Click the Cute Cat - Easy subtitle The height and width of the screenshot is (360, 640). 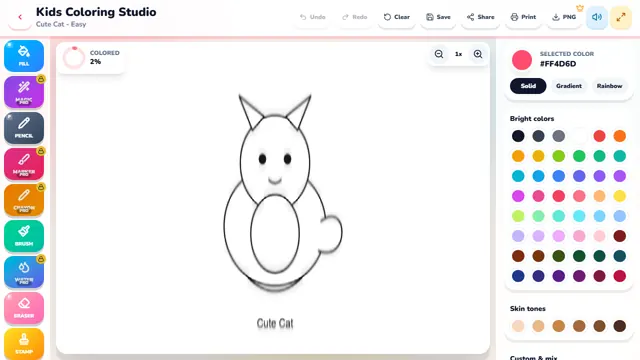pos(61,24)
